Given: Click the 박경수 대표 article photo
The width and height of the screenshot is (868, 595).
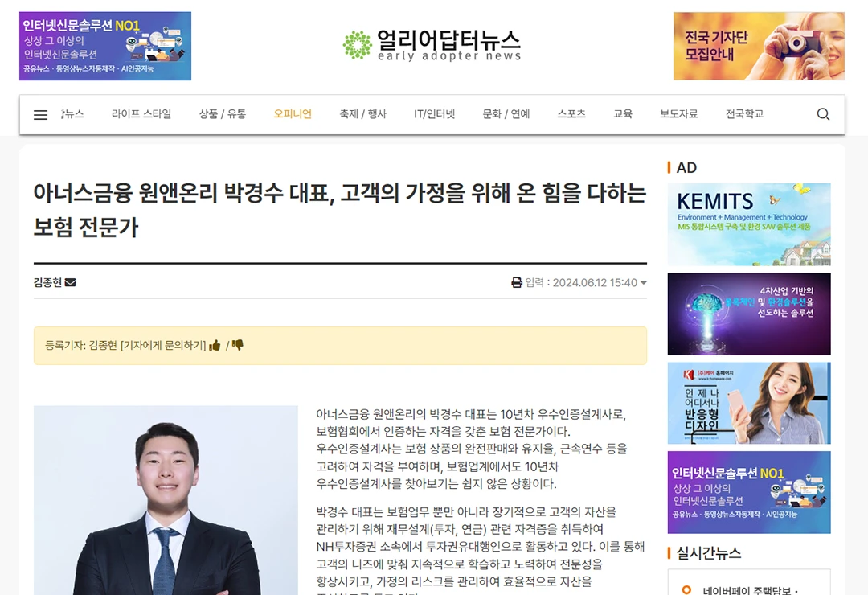Looking at the screenshot, I should click(166, 500).
